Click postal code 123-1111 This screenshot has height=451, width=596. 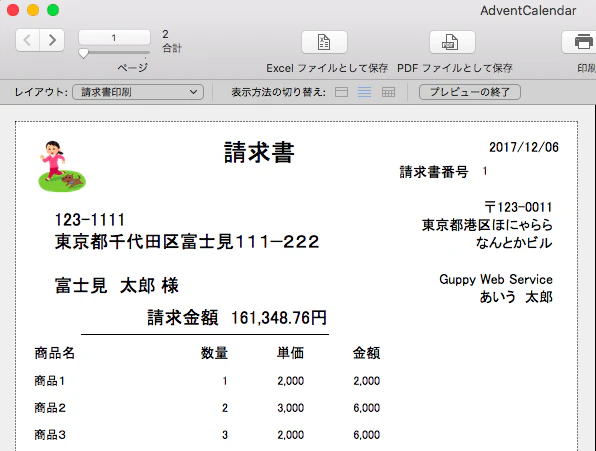[x=90, y=220]
